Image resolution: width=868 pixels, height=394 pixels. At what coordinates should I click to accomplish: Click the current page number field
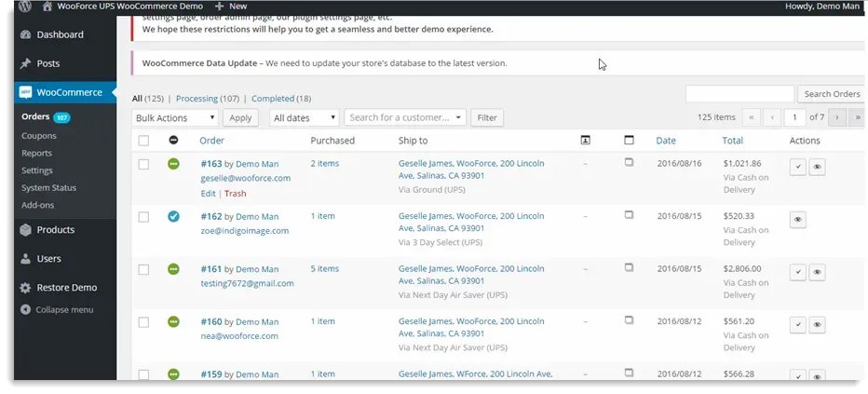pos(795,117)
